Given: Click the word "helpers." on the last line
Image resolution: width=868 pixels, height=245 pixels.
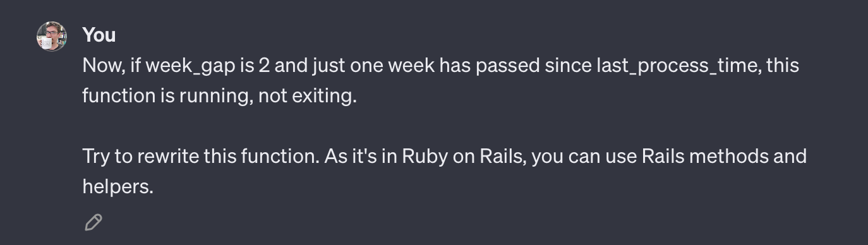Looking at the screenshot, I should [x=118, y=186].
